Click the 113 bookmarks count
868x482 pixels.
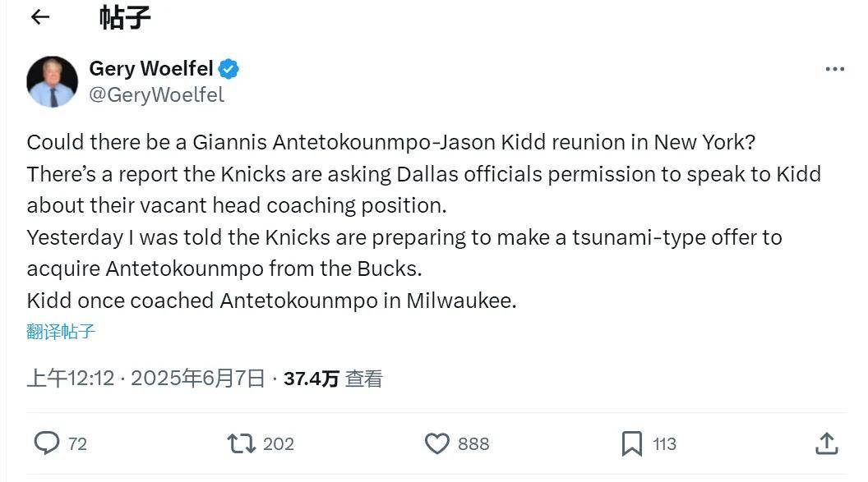[664, 444]
